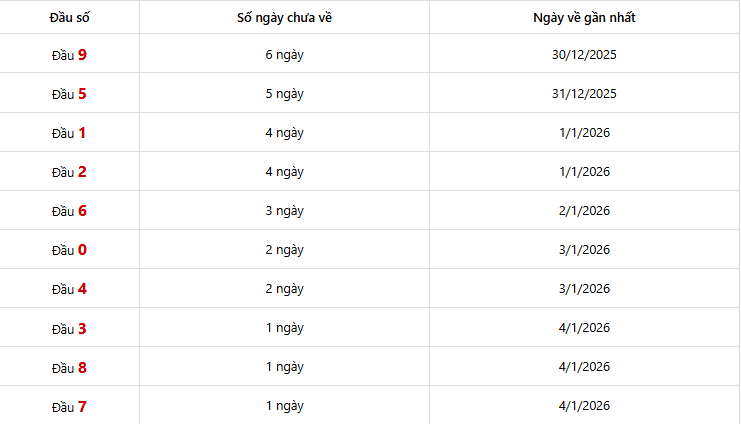Select the "Đầu 6" row label

tap(69, 211)
